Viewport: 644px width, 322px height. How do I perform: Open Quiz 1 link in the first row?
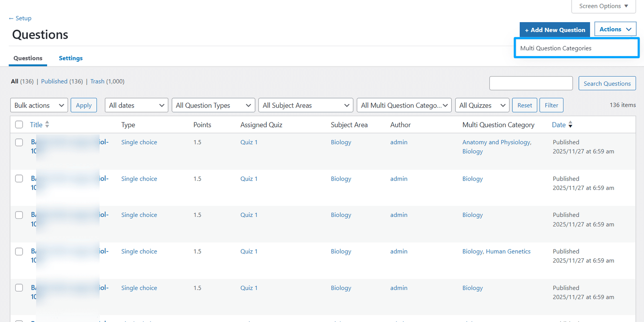249,142
